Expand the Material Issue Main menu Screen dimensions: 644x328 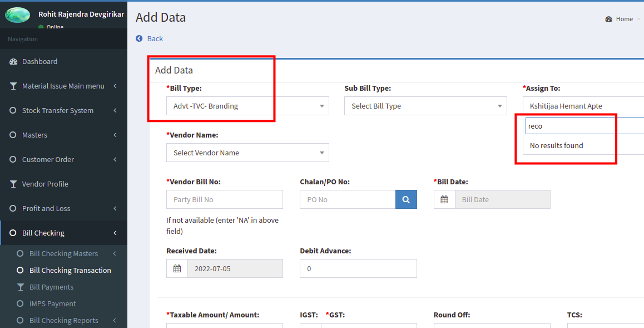tap(63, 86)
